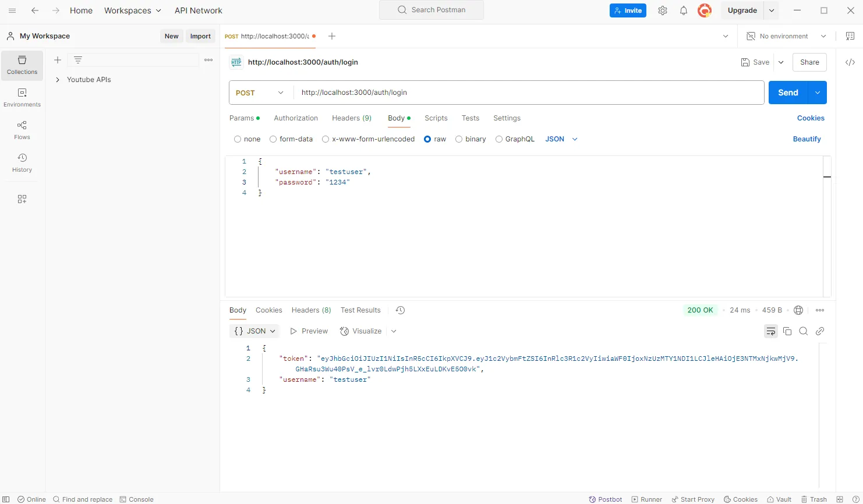
Task: Change the POST method dropdown
Action: click(x=260, y=93)
